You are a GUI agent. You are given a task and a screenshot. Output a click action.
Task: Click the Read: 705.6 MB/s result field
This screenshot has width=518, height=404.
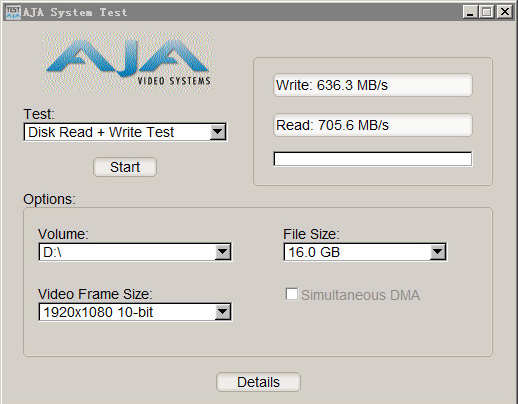point(373,125)
